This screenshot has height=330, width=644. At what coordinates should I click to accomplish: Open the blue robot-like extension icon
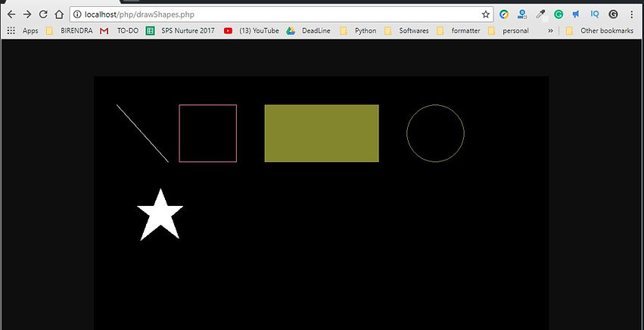522,14
